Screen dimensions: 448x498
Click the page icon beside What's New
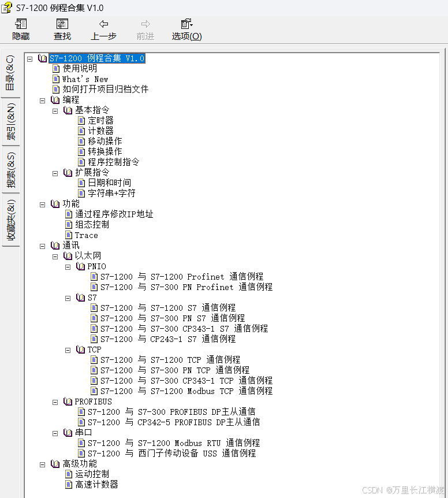(x=56, y=79)
